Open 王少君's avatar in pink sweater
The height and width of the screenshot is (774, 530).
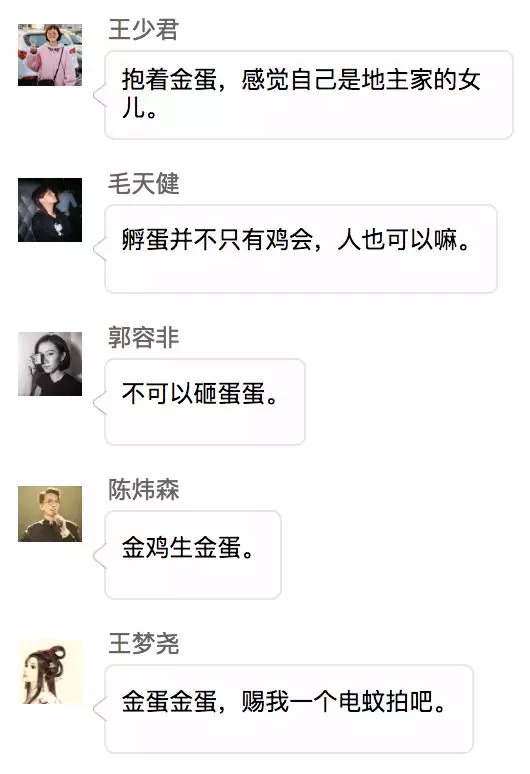tap(50, 55)
